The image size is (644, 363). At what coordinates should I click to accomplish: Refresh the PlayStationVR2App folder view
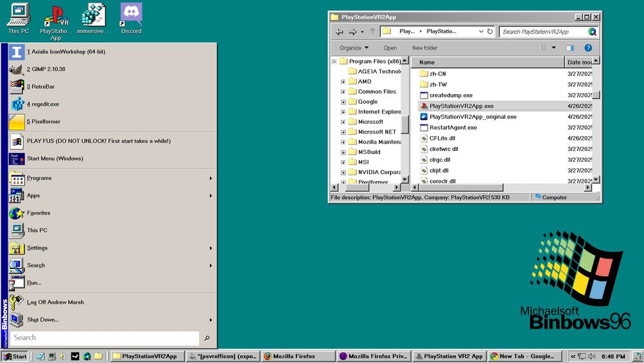(x=490, y=31)
